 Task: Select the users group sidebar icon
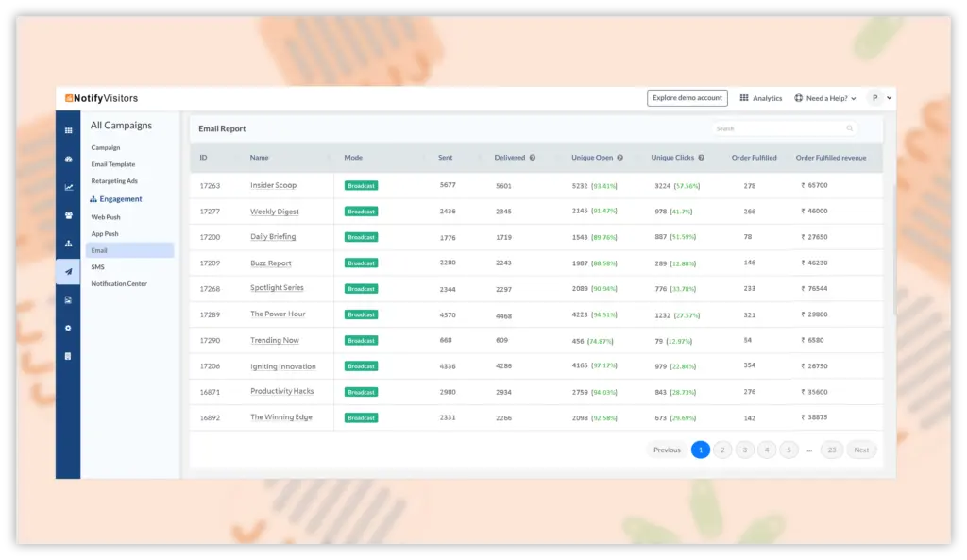pos(68,215)
